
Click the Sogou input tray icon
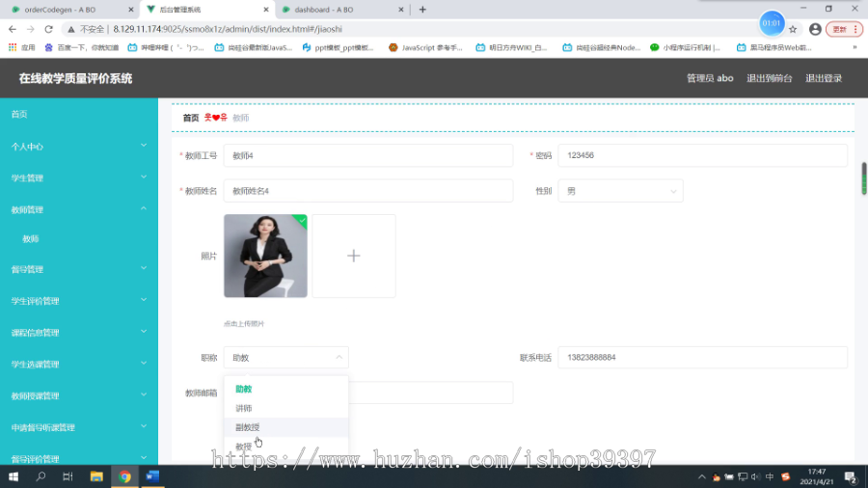tap(785, 477)
